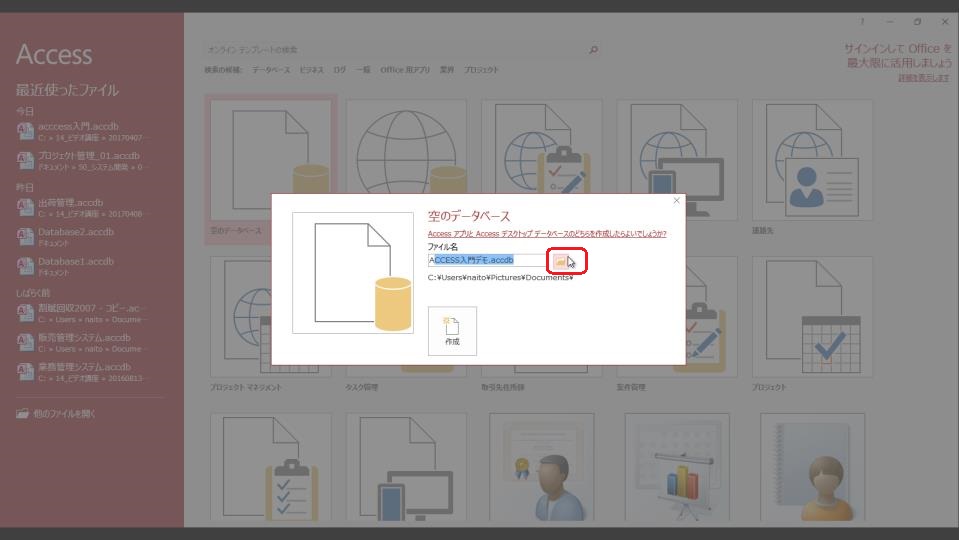Click the Access file icon beside acccess入門.accdb
The height and width of the screenshot is (540, 959).
[25, 131]
